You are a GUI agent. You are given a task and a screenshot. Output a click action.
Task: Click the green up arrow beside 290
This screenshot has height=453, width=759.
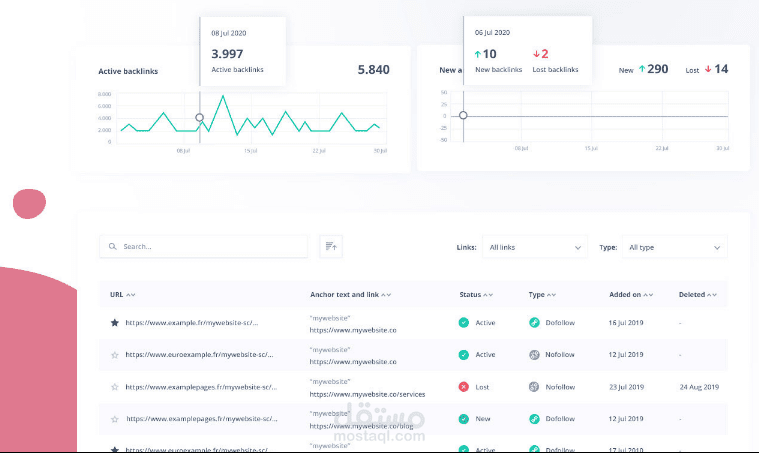(642, 69)
